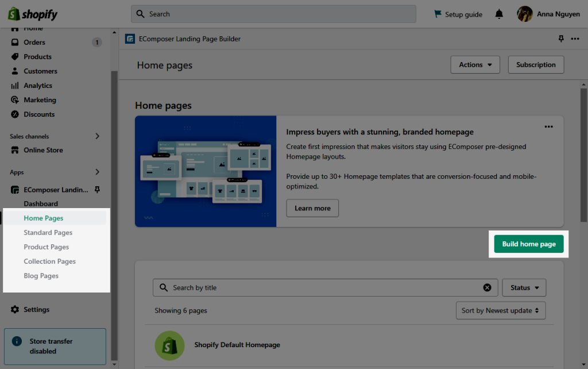Open Online Store sales channel
The image size is (588, 369).
pos(43,150)
